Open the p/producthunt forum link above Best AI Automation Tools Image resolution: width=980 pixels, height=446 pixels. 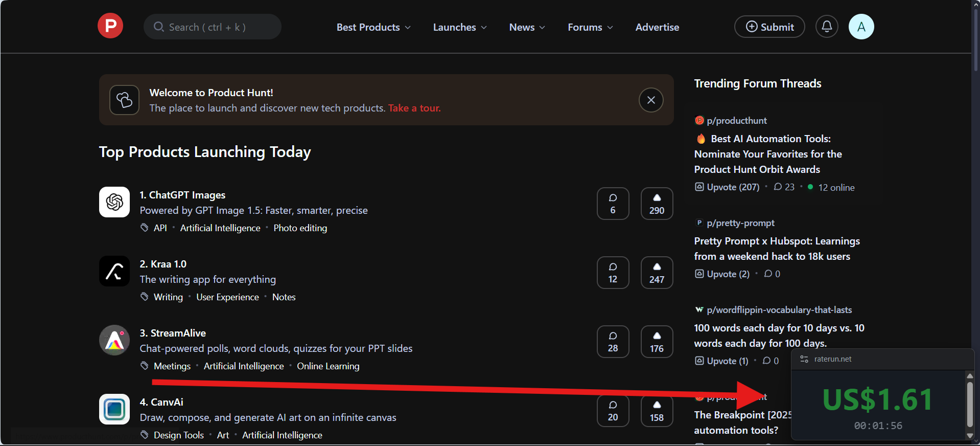pyautogui.click(x=737, y=121)
